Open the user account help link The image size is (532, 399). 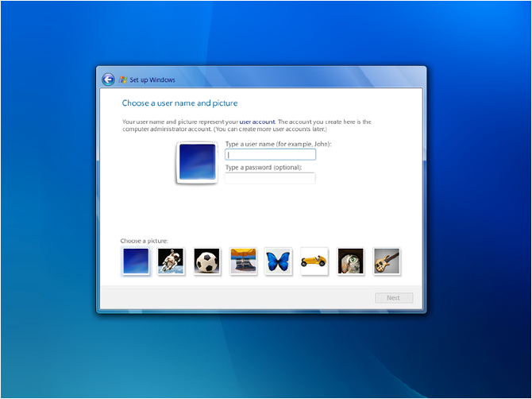pos(257,122)
